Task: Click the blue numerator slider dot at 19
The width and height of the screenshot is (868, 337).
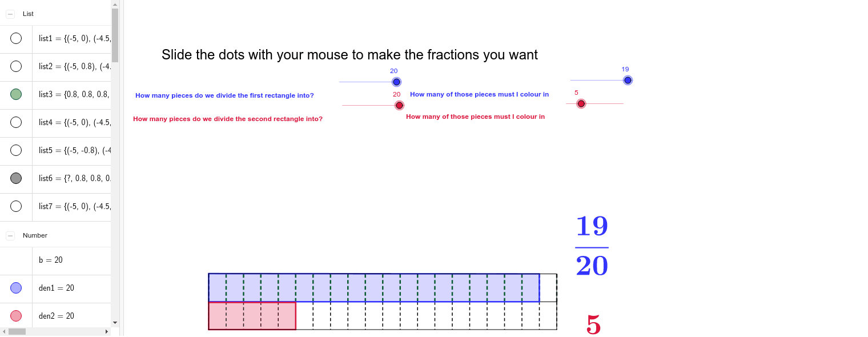Action: coord(628,80)
